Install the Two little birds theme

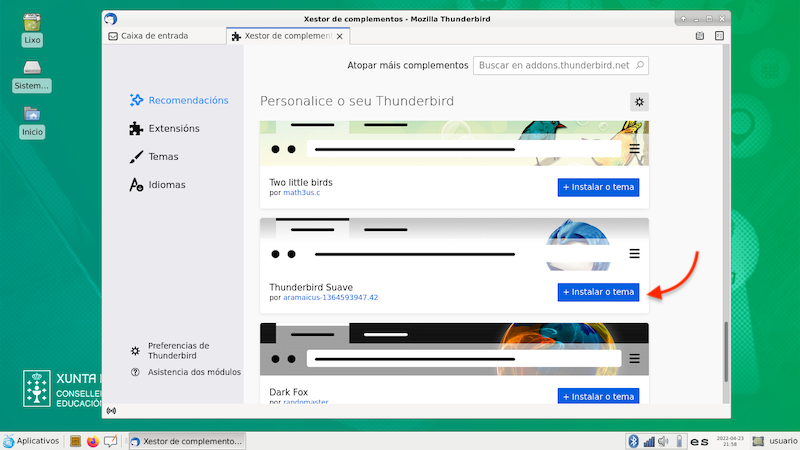598,187
